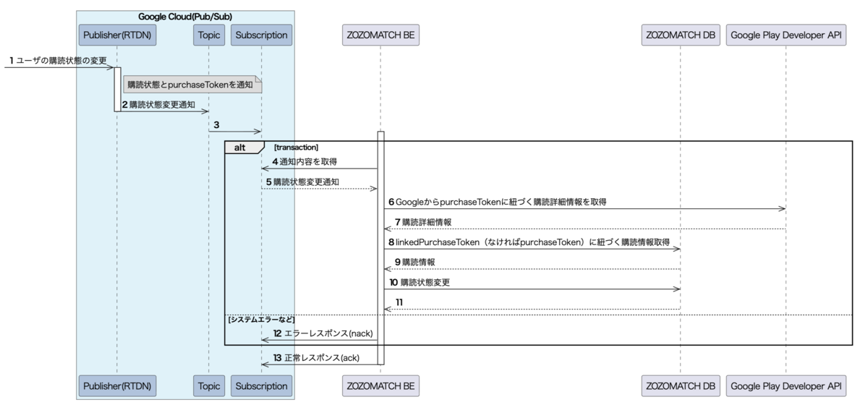Viewport: 868px width, 410px height.
Task: Click the bottom Topic participant box
Action: [209, 386]
